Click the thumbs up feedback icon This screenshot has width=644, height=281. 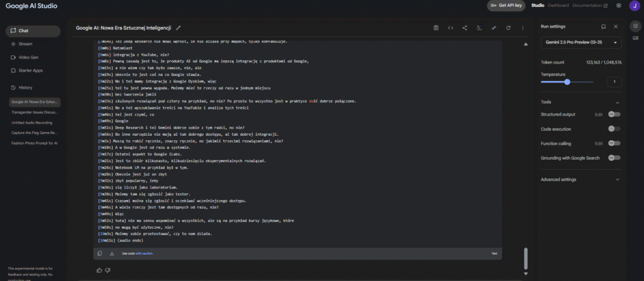(99, 270)
